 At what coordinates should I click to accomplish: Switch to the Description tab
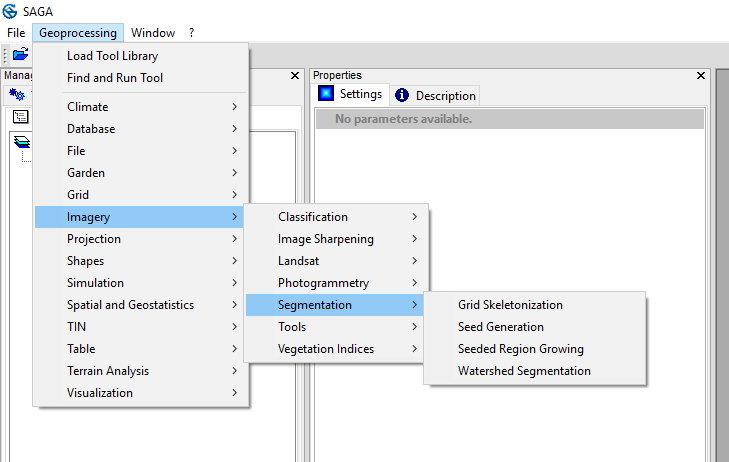pos(435,96)
